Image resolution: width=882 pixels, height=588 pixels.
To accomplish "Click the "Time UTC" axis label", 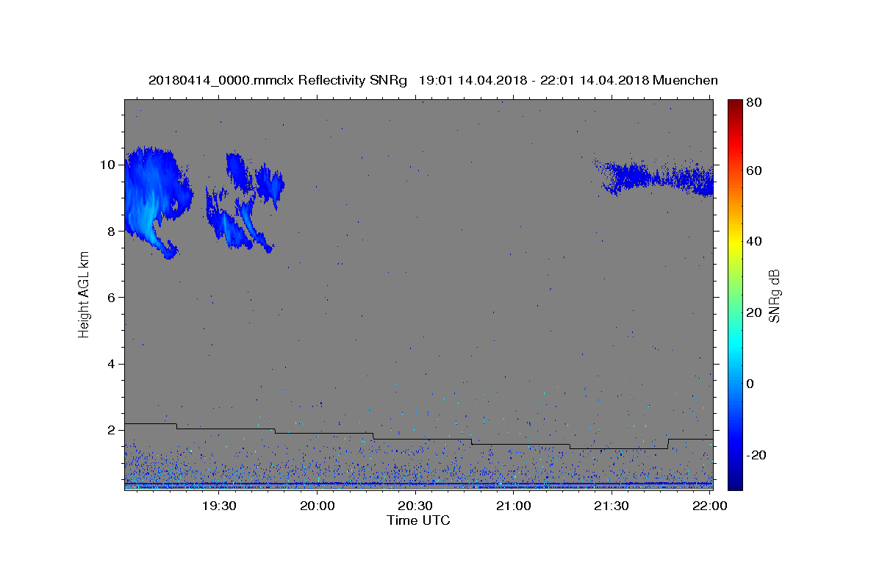I will 418,520.
